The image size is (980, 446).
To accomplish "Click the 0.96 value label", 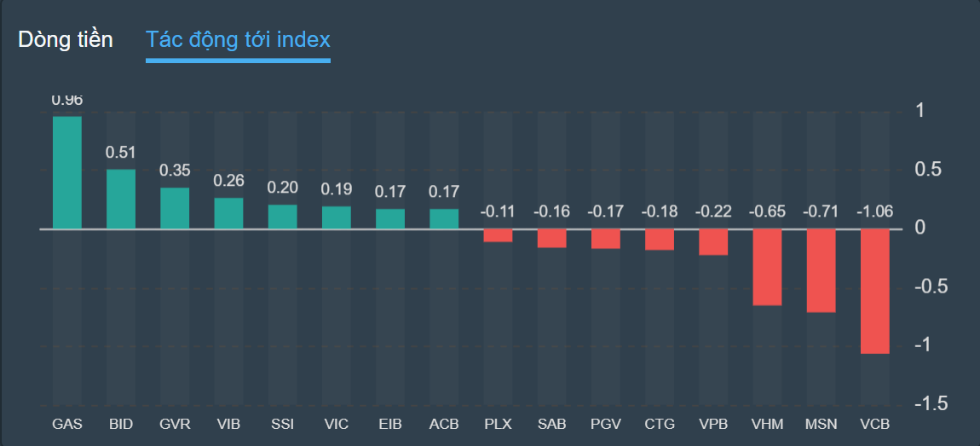I will (67, 101).
